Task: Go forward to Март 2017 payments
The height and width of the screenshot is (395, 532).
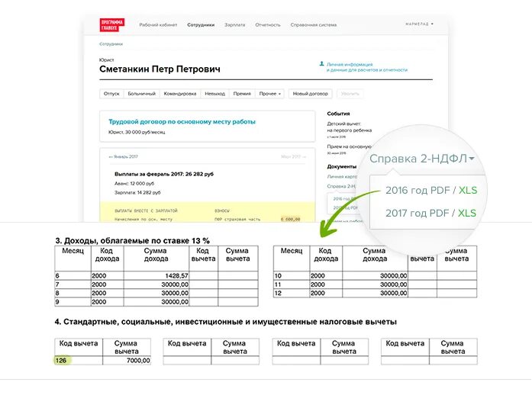Action: pyautogui.click(x=294, y=156)
